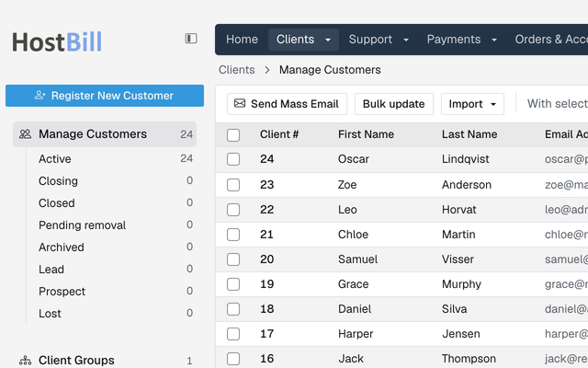Click last name Horvat
The height and width of the screenshot is (368, 588).
[459, 210]
